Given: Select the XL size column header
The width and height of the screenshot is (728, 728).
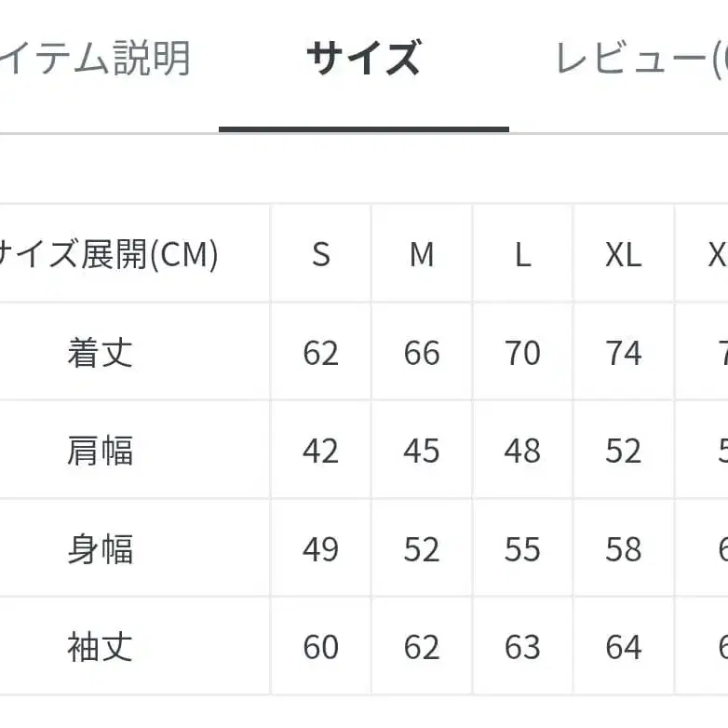Looking at the screenshot, I should click(x=623, y=254).
